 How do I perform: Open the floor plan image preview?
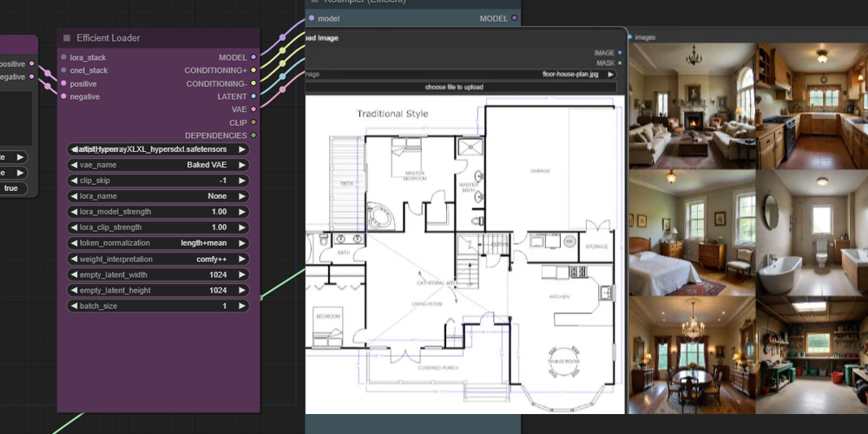click(x=465, y=254)
